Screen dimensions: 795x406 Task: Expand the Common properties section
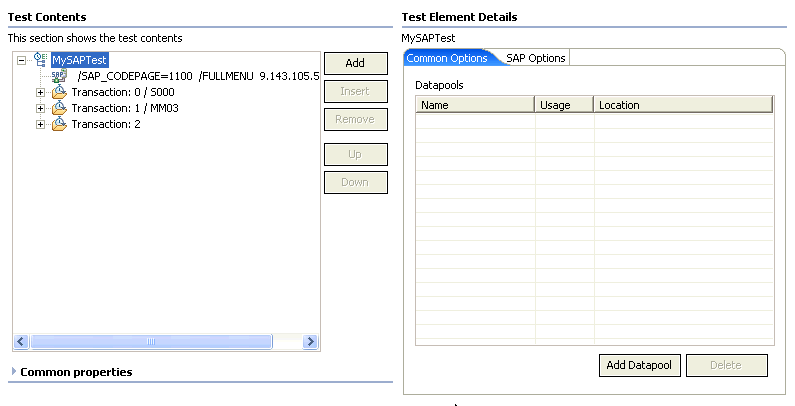pyautogui.click(x=14, y=372)
